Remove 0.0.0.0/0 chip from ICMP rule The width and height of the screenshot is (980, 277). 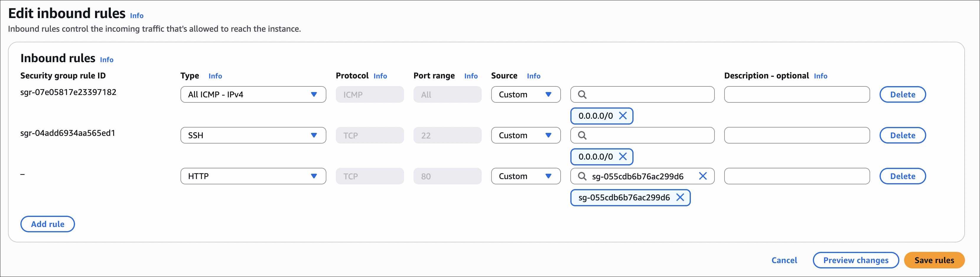(623, 116)
